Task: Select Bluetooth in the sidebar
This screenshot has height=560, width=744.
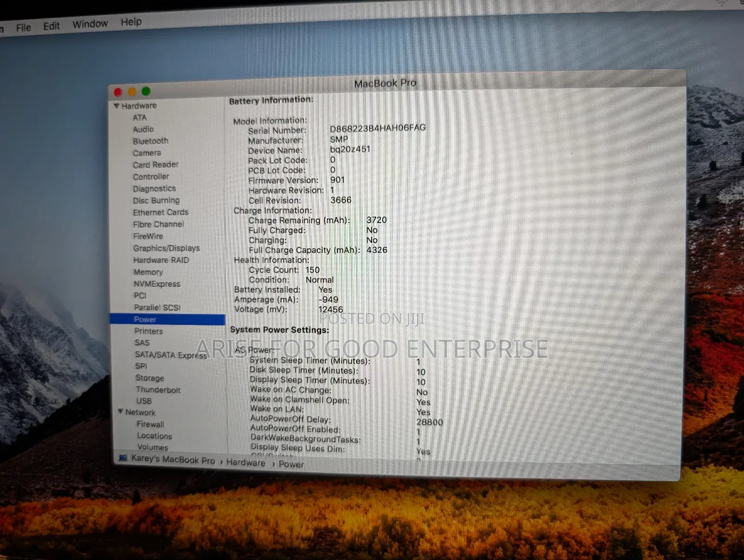Action: [x=151, y=141]
